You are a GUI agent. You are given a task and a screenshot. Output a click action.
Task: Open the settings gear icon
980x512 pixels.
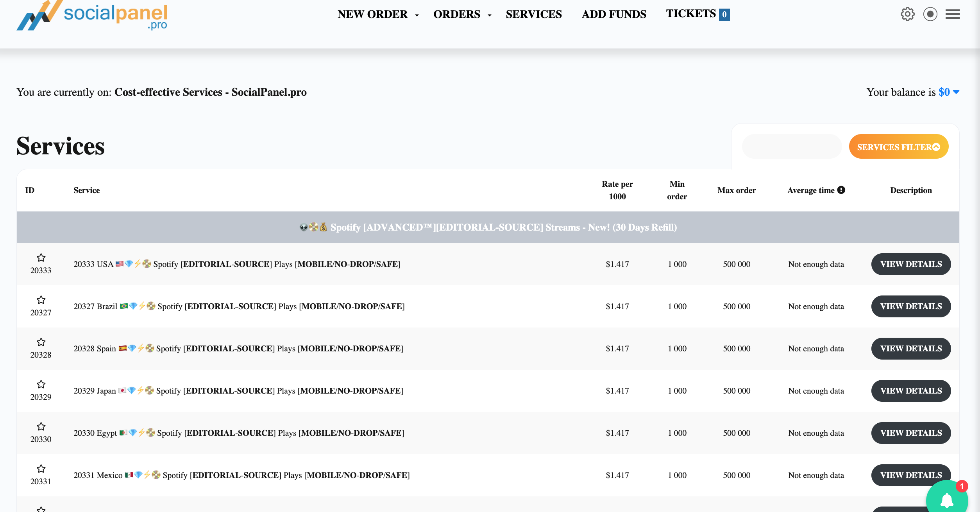coord(907,14)
